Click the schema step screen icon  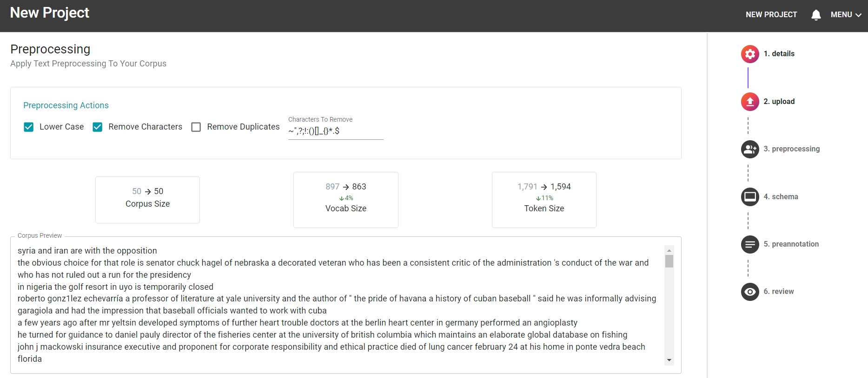pos(749,197)
